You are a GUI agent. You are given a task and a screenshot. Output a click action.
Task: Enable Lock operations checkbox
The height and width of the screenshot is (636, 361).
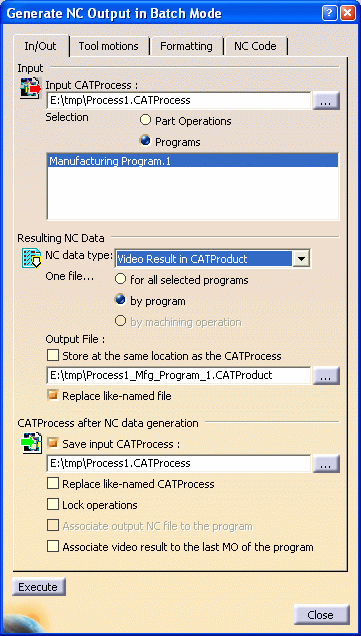coord(53,505)
